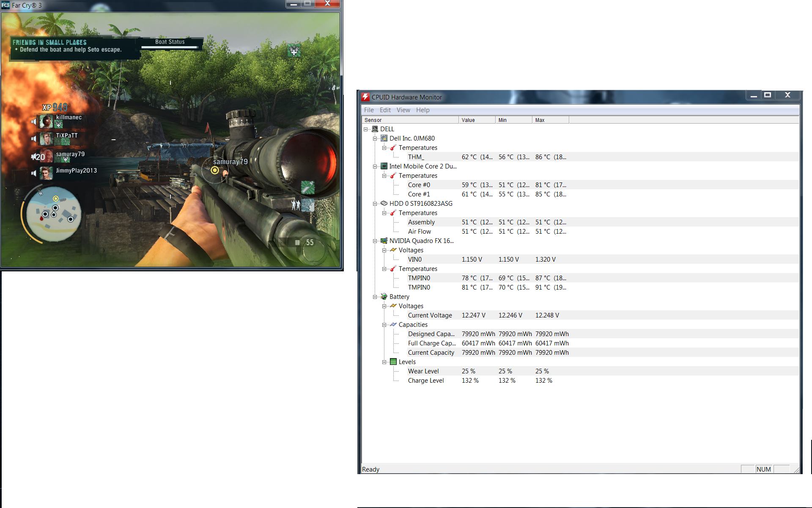Open the Help menu

(422, 110)
